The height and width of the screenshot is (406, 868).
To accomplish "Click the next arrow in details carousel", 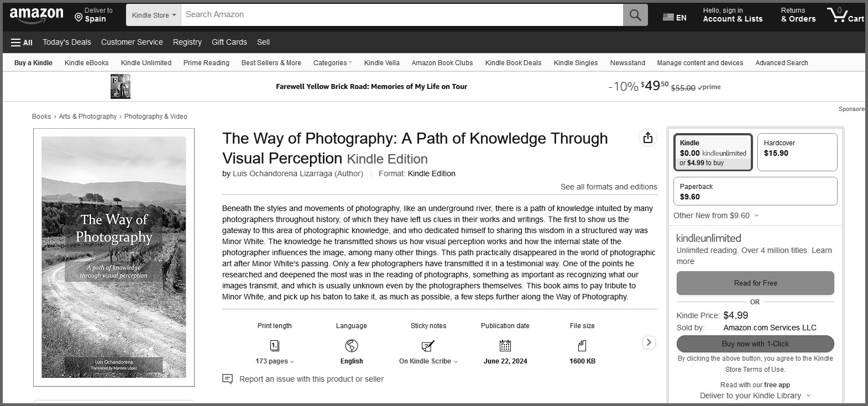I will coord(649,342).
